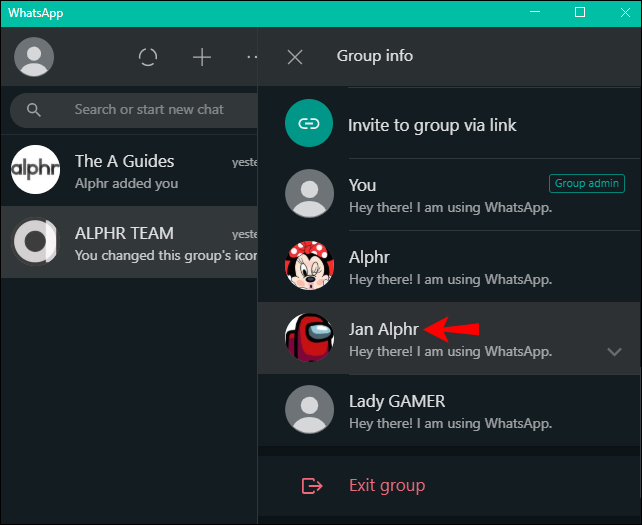The height and width of the screenshot is (525, 642).
Task: Open your own profile avatar
Action: click(x=34, y=57)
